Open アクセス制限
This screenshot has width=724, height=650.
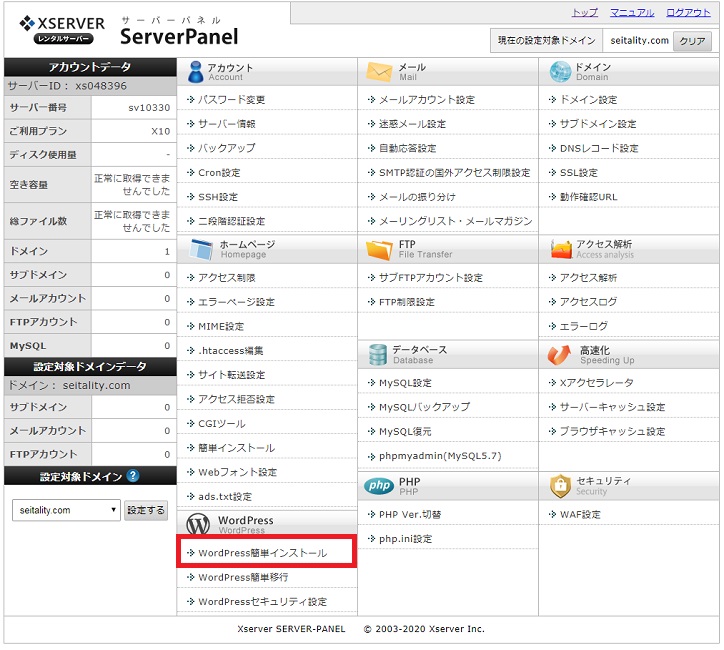(x=227, y=277)
